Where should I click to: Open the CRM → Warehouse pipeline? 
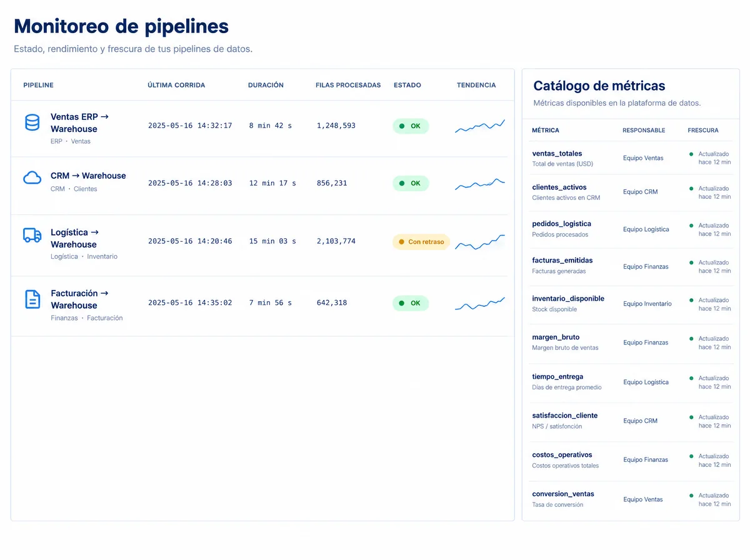click(88, 176)
